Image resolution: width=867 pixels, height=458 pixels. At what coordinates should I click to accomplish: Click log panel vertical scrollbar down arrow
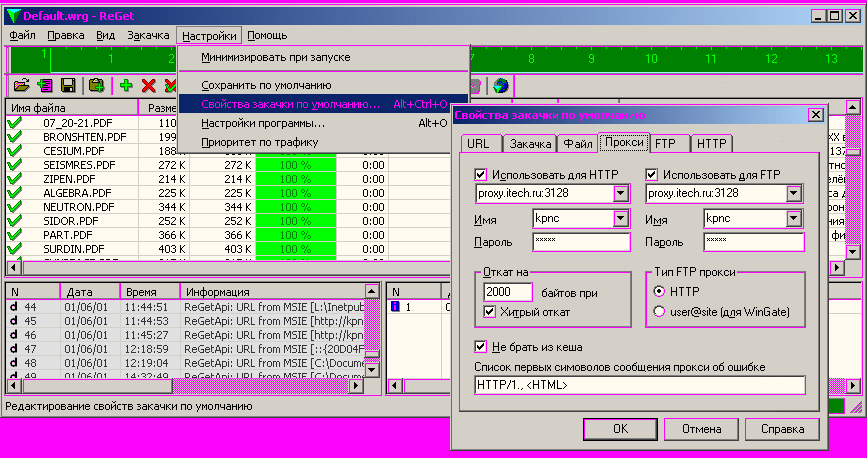tap(372, 369)
